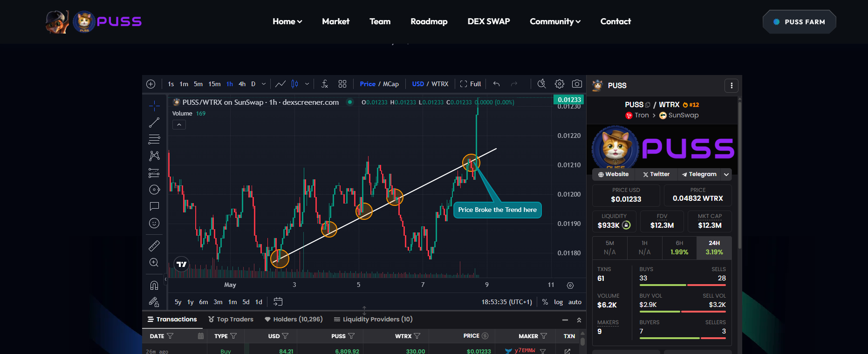The image size is (868, 354).
Task: Select the 6H price change tab
Action: point(679,248)
